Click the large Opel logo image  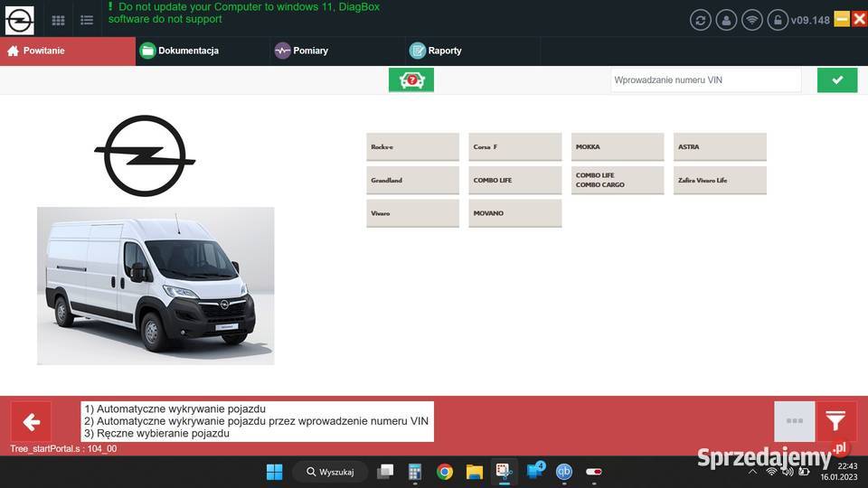(x=145, y=156)
